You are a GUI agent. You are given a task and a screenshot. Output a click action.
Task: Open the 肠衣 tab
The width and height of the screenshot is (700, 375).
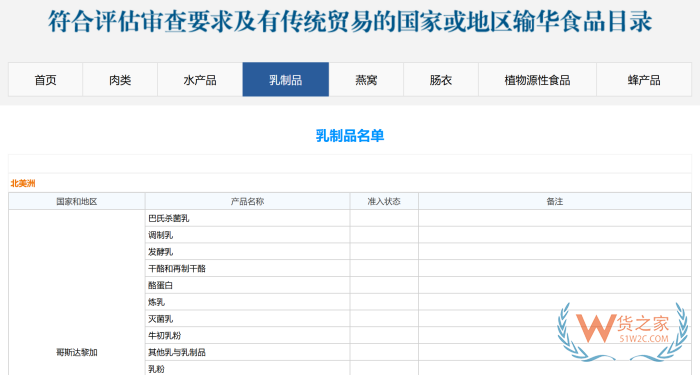click(x=441, y=80)
